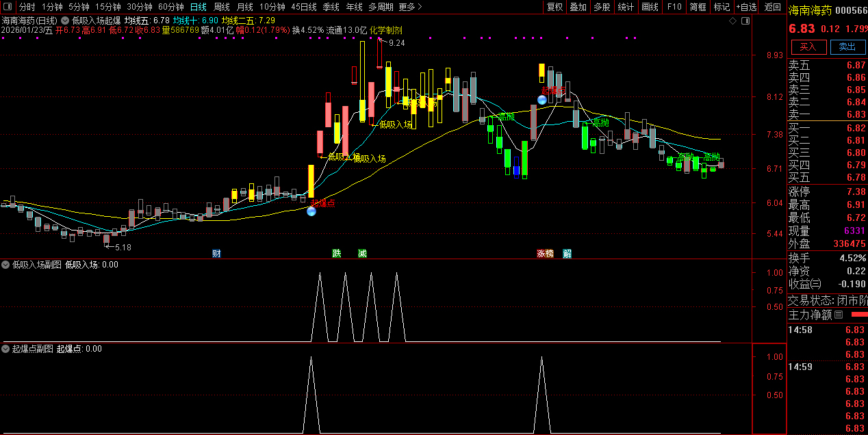Click the 卖出 sell button
This screenshot has width=868, height=435.
[847, 47]
